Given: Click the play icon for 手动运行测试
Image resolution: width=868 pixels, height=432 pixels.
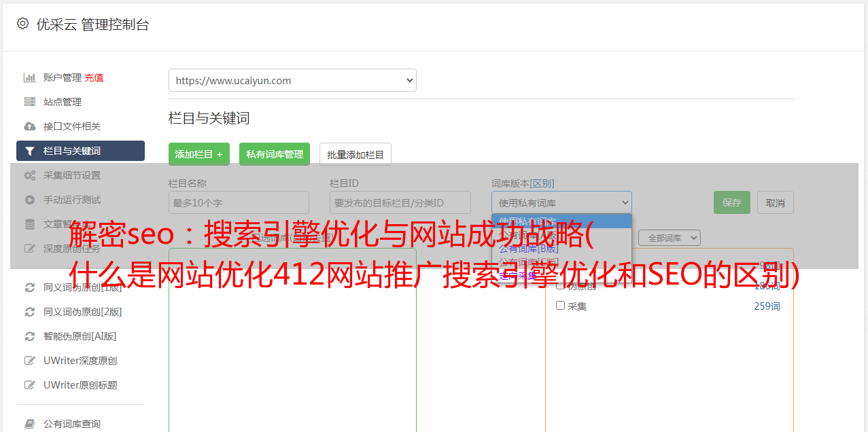Looking at the screenshot, I should [x=30, y=200].
